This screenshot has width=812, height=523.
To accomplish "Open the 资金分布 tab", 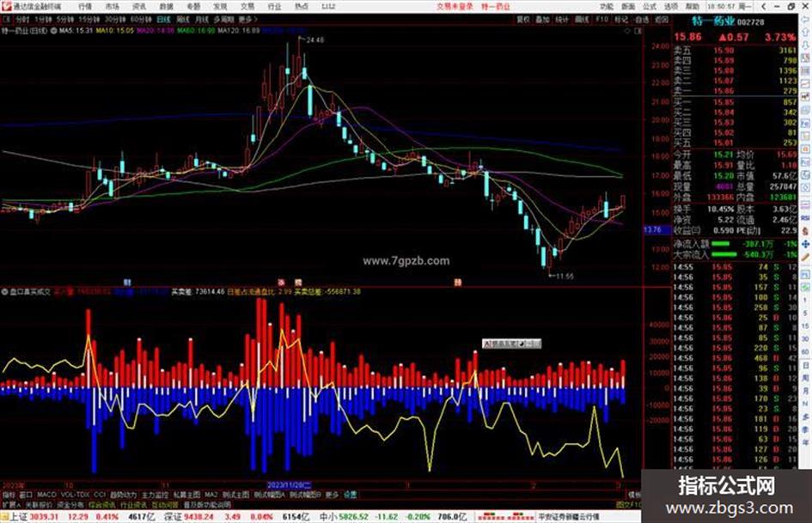I will tap(70, 504).
